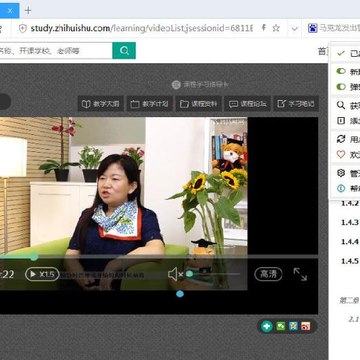Bookmark this page with the star icon
Viewport: 360px width, 360px height.
(x=276, y=28)
